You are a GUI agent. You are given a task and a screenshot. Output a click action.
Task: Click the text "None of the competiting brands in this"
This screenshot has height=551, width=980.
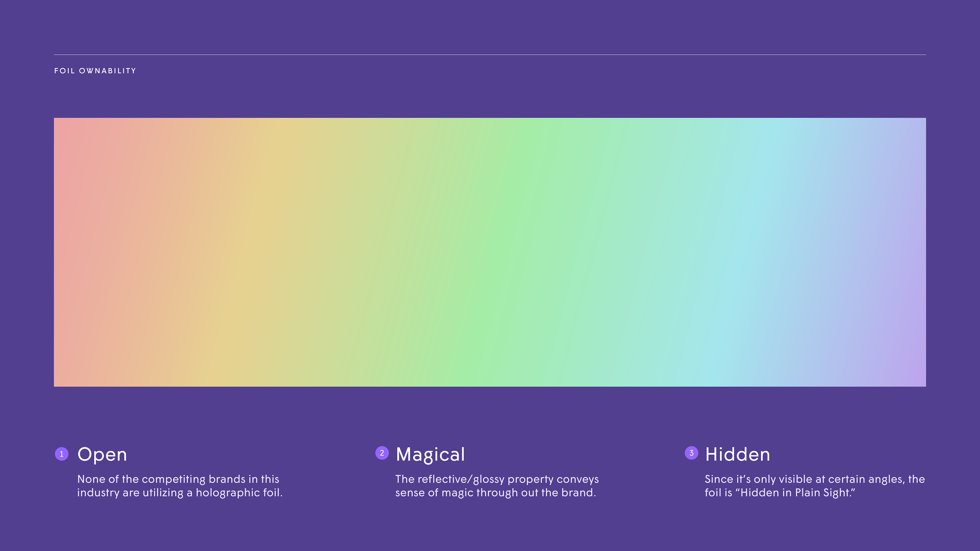(x=178, y=479)
